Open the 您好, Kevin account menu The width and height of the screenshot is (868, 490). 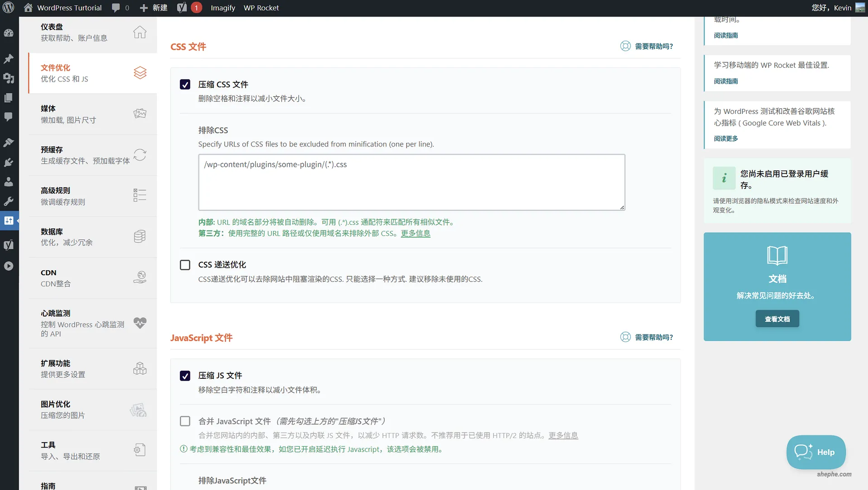point(834,7)
